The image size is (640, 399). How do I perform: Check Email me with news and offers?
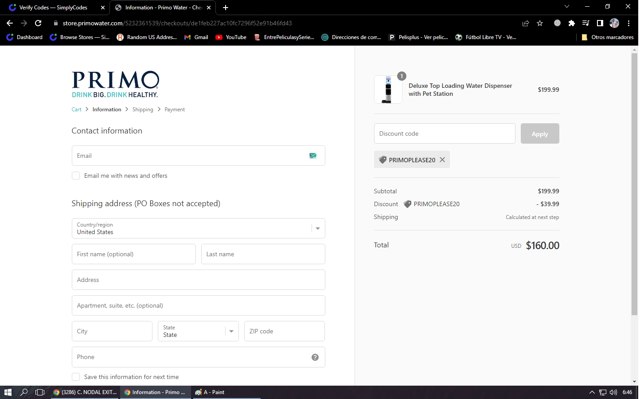76,175
